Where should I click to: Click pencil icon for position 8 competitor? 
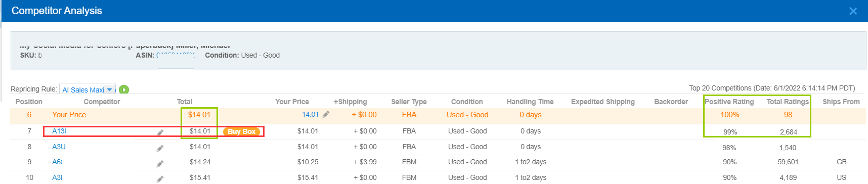coord(160,148)
